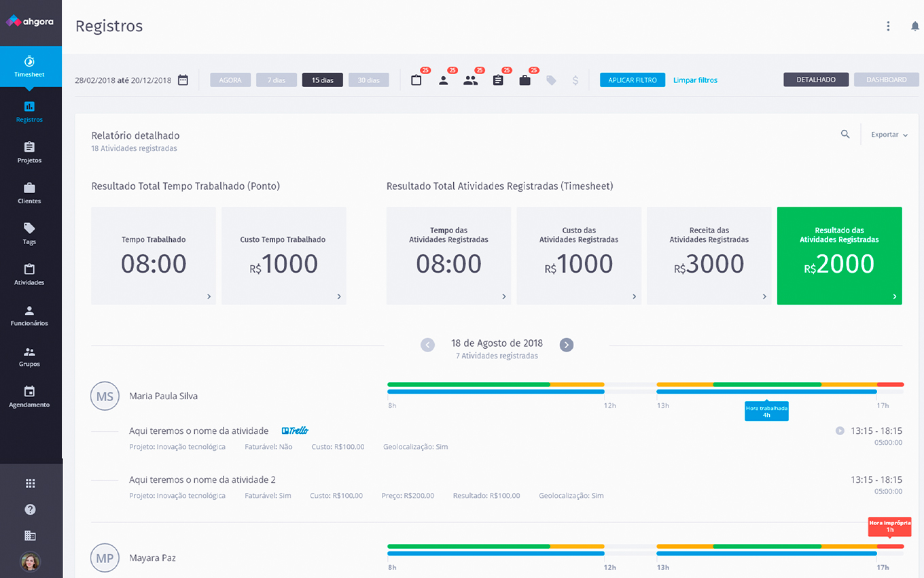Open the three-dot more options menu

(x=888, y=27)
